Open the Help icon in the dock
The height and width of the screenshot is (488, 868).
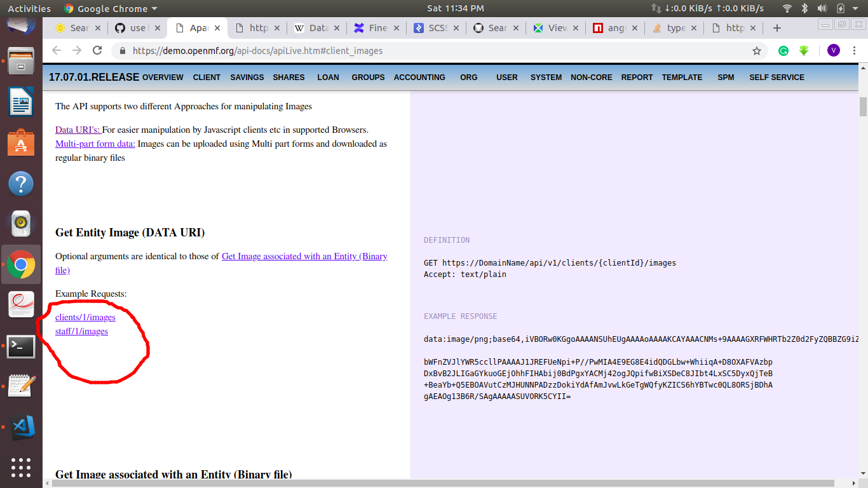[20, 183]
